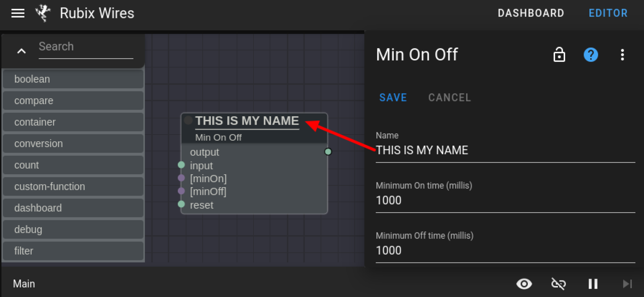The height and width of the screenshot is (297, 644).
Task: Click the reset label on node
Action: 202,205
